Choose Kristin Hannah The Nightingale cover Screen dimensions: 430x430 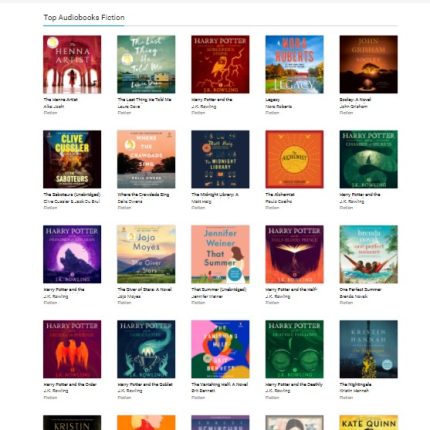coord(368,349)
